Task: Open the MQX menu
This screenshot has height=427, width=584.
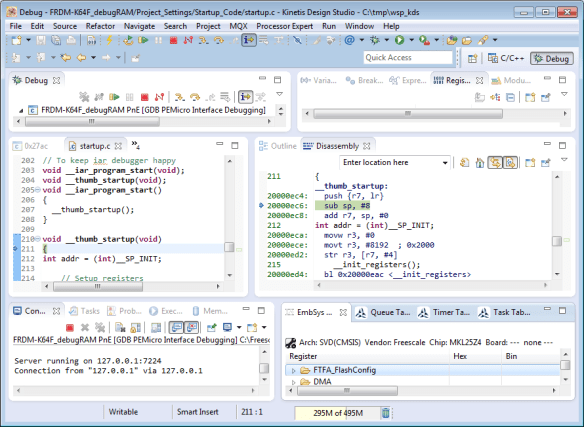Action: 238,26
